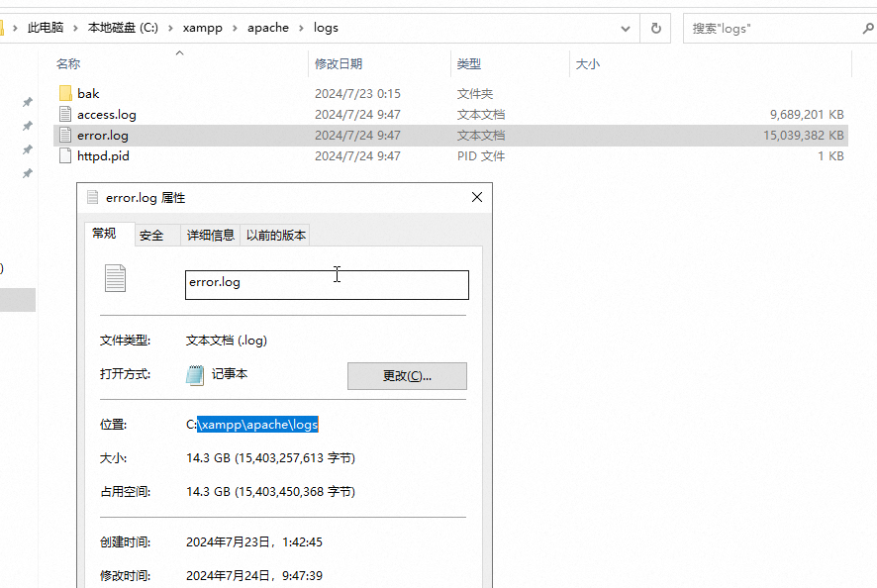The height and width of the screenshot is (588, 877).
Task: Switch to the 以前的版本 tab
Action: point(276,235)
